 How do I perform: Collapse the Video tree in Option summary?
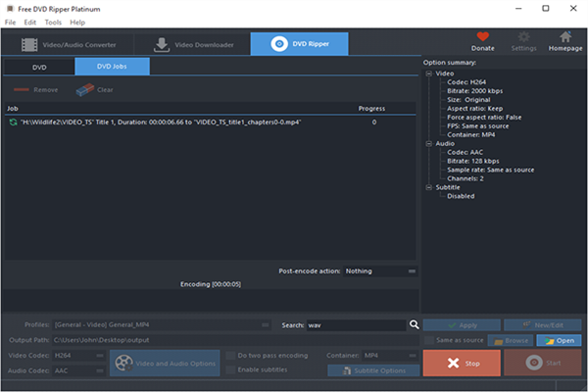click(x=428, y=73)
